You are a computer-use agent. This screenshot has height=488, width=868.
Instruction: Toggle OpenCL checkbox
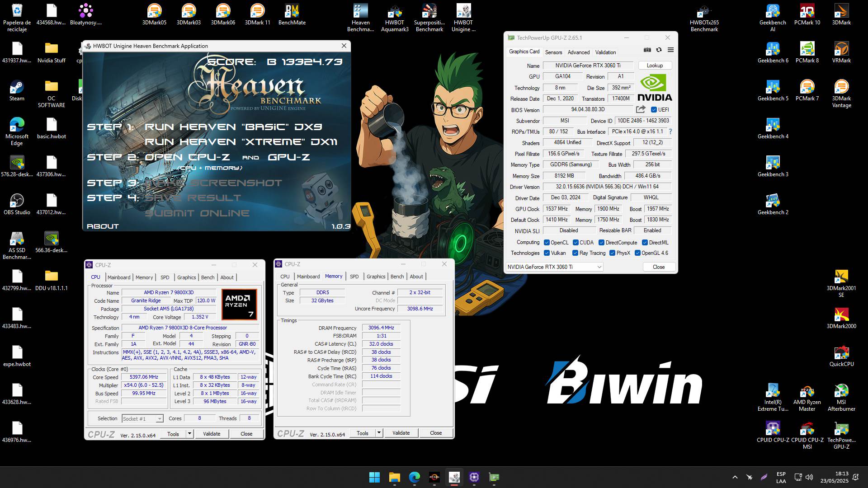click(x=547, y=242)
